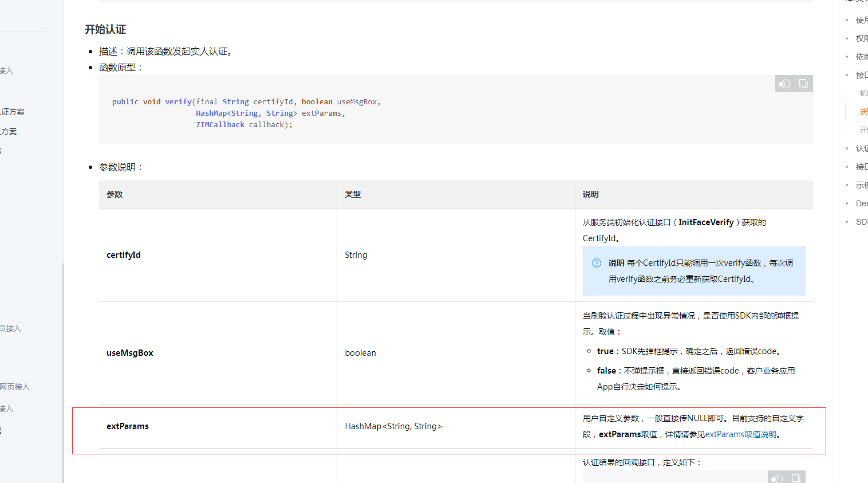Open left sidebar item ending 证方案
This screenshot has height=483, width=868.
[x=12, y=112]
